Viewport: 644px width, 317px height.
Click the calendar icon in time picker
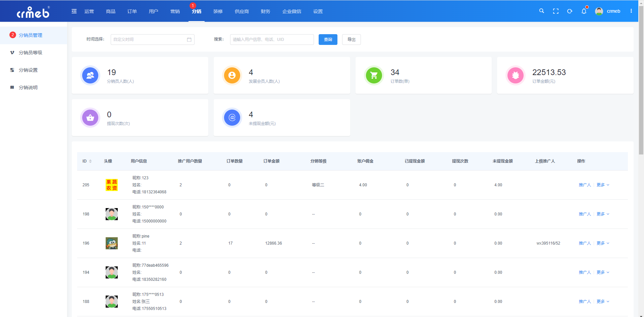[189, 40]
